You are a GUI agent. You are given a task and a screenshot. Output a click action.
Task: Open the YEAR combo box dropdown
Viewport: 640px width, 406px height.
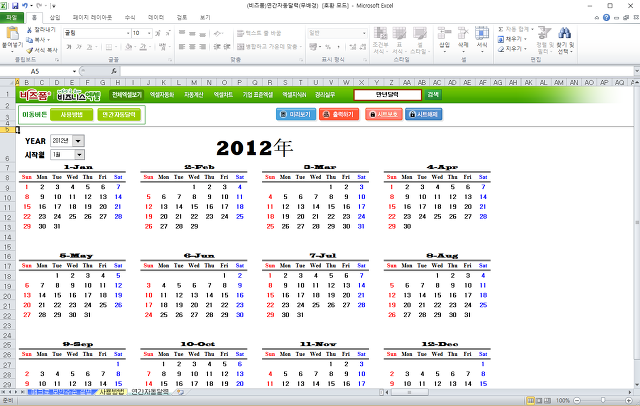tap(78, 141)
